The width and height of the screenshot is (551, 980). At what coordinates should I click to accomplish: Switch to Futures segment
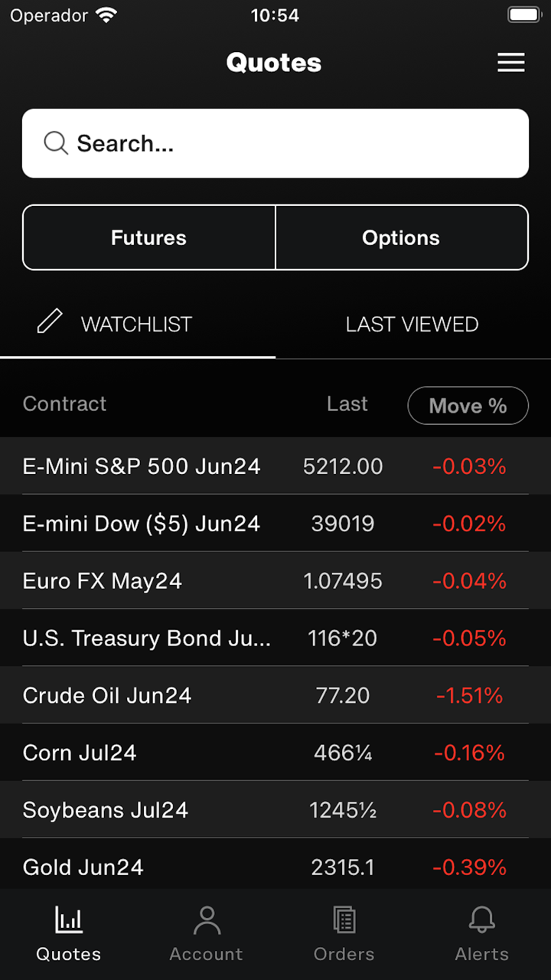pos(149,237)
